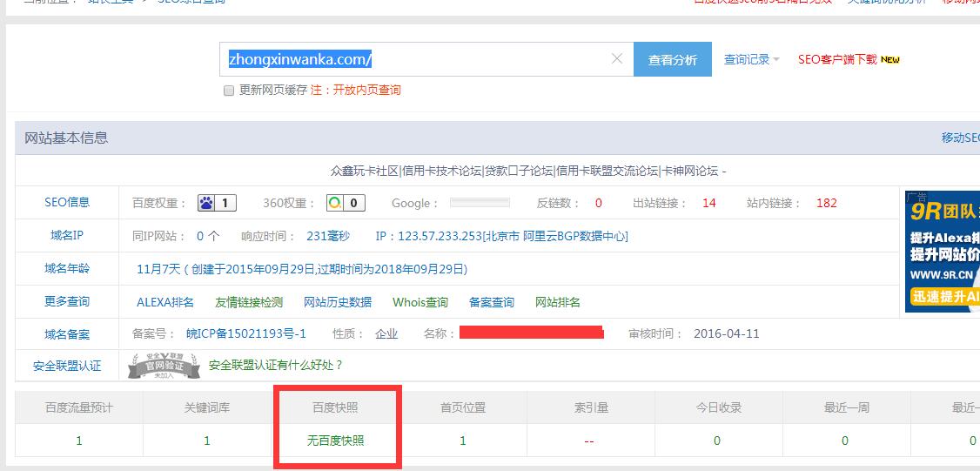
Task: Click the 今日收录 column header
Action: click(x=719, y=407)
